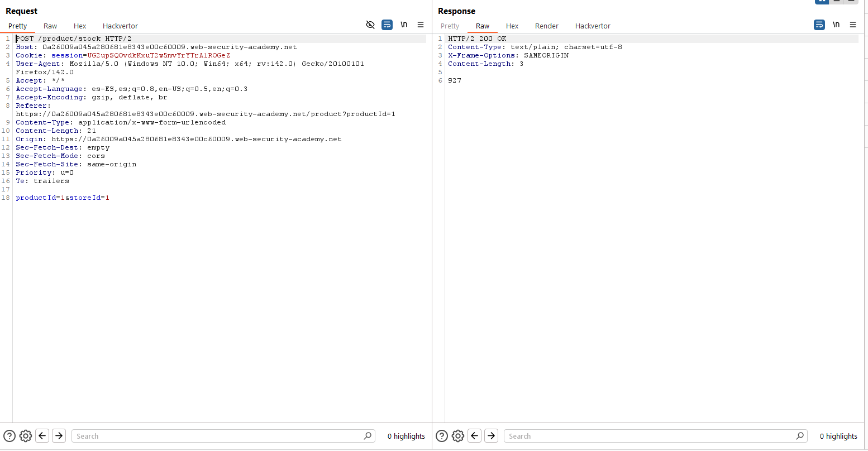Select the Hex tab in Response
The height and width of the screenshot is (451, 868).
[512, 26]
